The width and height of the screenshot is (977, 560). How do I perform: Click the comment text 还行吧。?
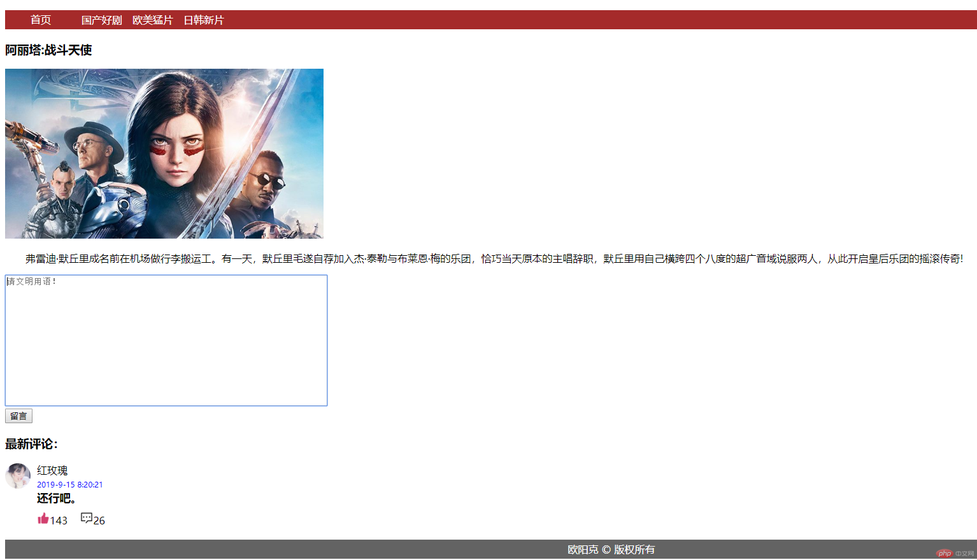click(x=57, y=498)
